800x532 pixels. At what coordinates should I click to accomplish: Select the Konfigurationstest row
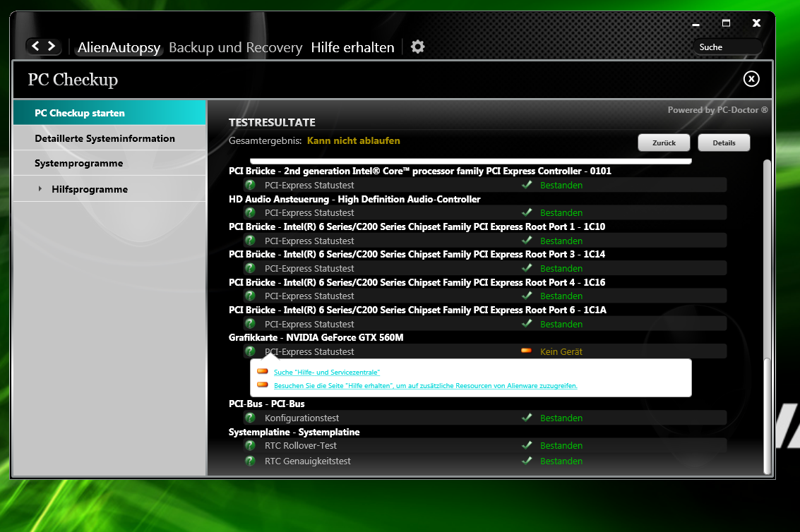click(484, 418)
